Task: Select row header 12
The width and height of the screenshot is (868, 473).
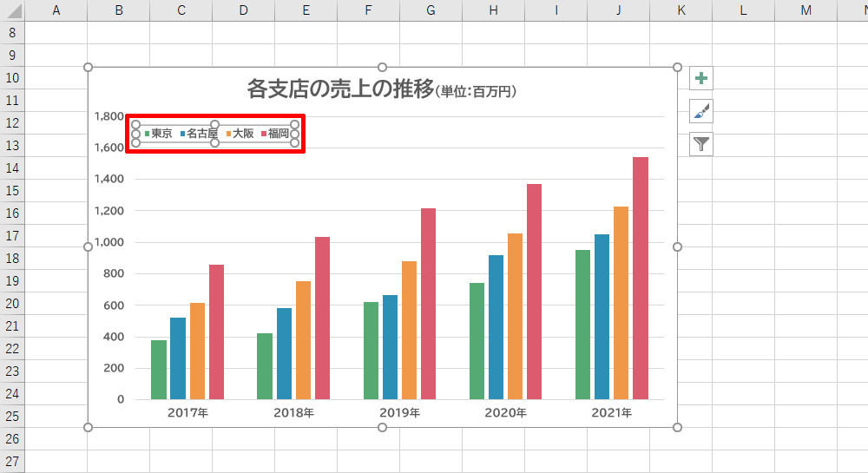Action: (x=12, y=123)
